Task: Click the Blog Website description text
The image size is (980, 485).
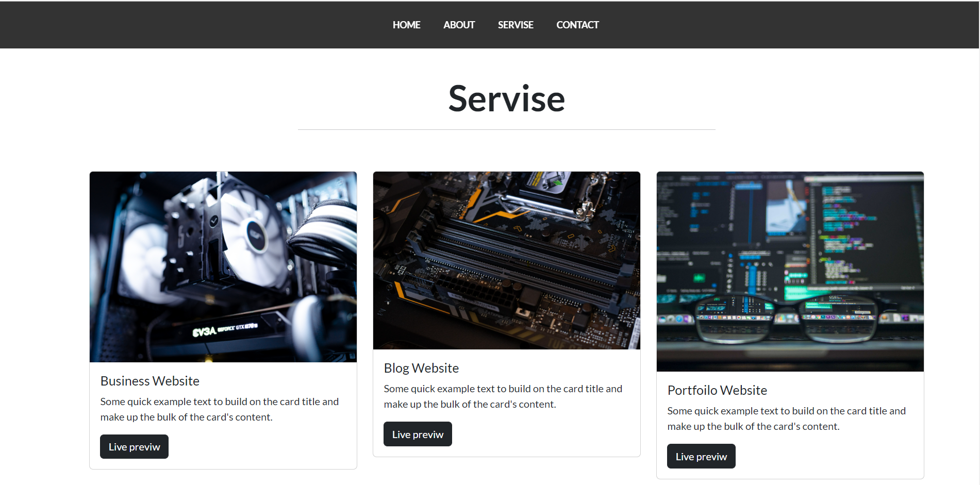Action: pyautogui.click(x=503, y=396)
